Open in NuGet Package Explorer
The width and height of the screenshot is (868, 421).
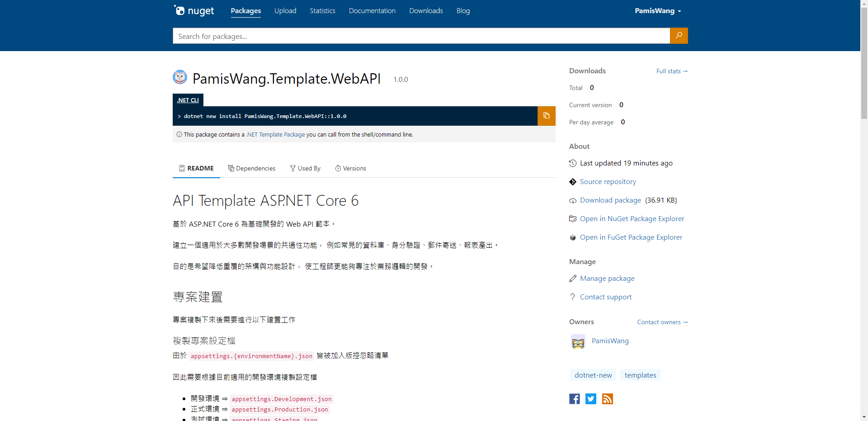[632, 219]
